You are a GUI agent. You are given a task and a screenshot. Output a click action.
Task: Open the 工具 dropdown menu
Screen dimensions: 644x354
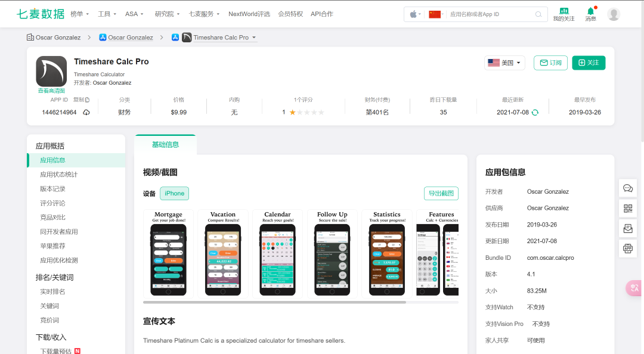[x=107, y=14]
